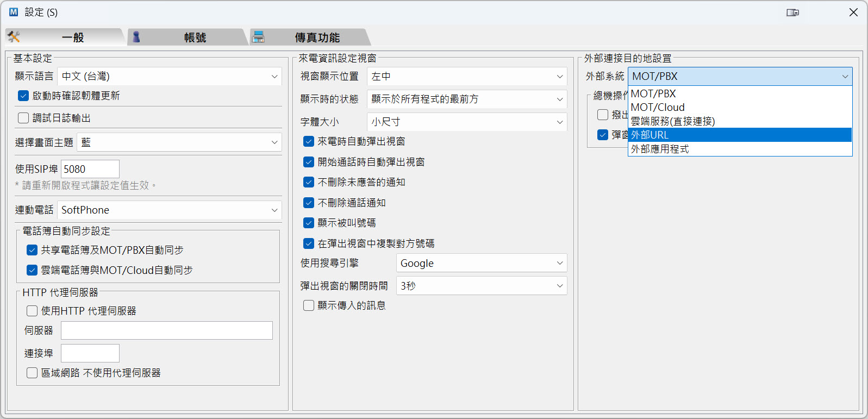Open the 使用搜尋引擎 Google dropdown

coord(481,263)
